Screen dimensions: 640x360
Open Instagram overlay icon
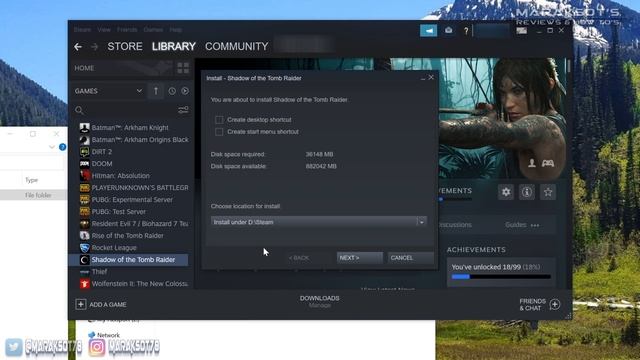(97, 348)
